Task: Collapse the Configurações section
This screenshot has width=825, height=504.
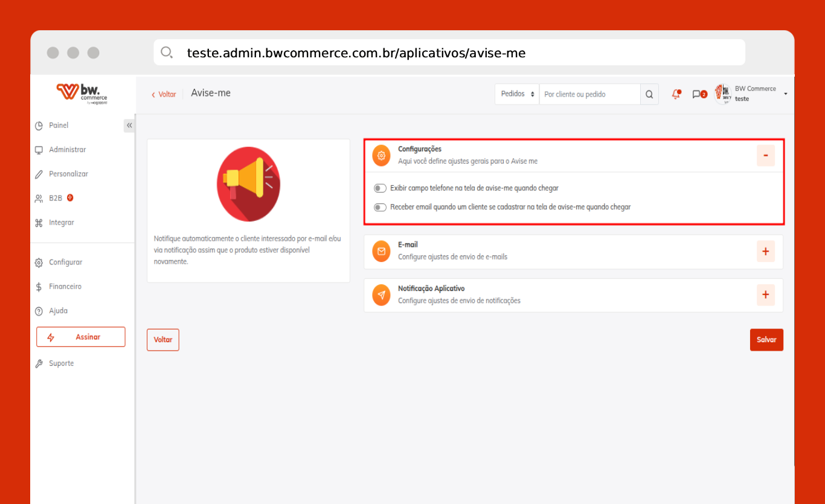Action: [765, 156]
